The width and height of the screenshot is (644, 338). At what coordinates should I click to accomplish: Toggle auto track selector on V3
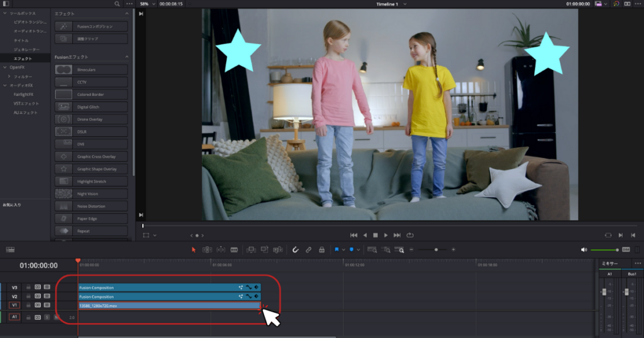pyautogui.click(x=38, y=287)
